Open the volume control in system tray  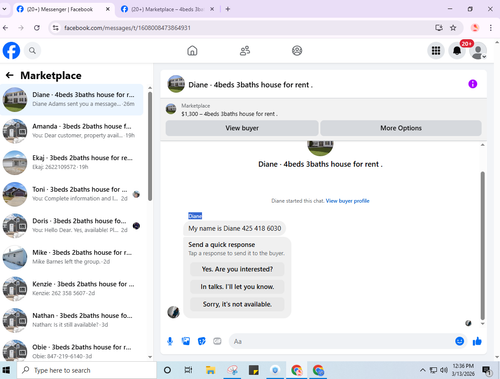pos(444,370)
